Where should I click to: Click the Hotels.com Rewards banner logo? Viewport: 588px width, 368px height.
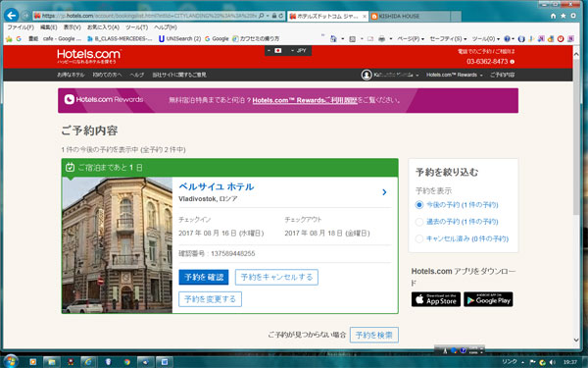tap(104, 99)
